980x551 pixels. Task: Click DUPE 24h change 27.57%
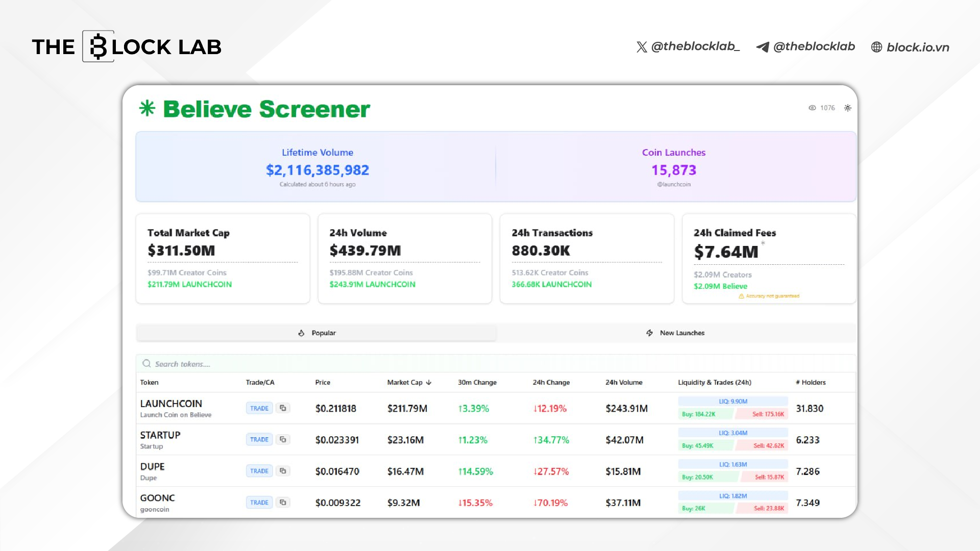pyautogui.click(x=551, y=471)
